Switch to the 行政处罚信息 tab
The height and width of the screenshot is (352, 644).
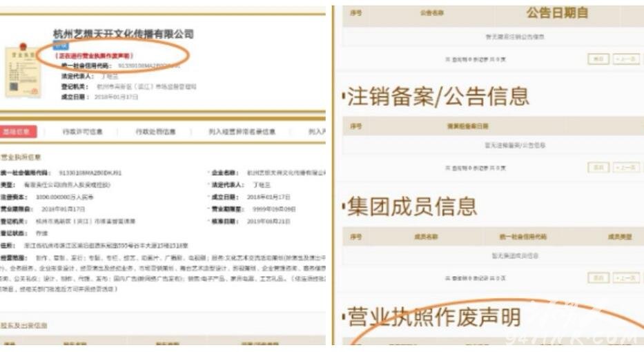156,132
